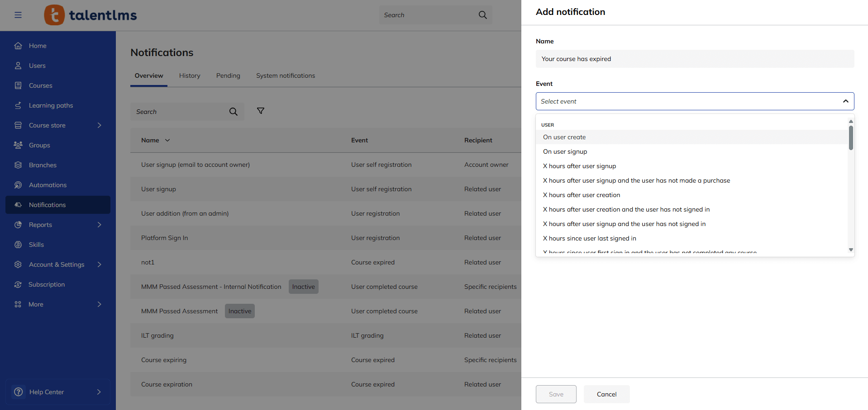This screenshot has height=410, width=868.
Task: Select the On user signup event option
Action: [565, 151]
